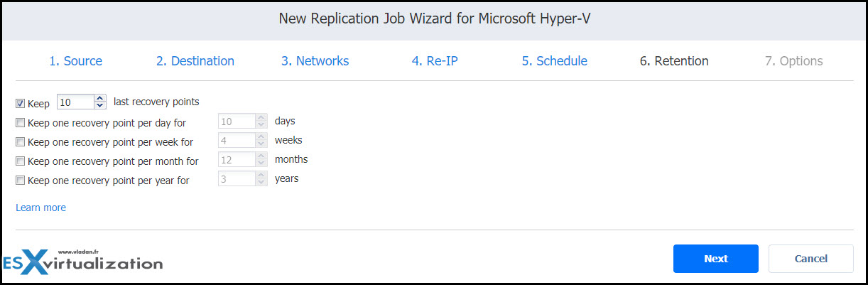This screenshot has width=868, height=285.
Task: Click the last recovery points number field
Action: click(75, 102)
